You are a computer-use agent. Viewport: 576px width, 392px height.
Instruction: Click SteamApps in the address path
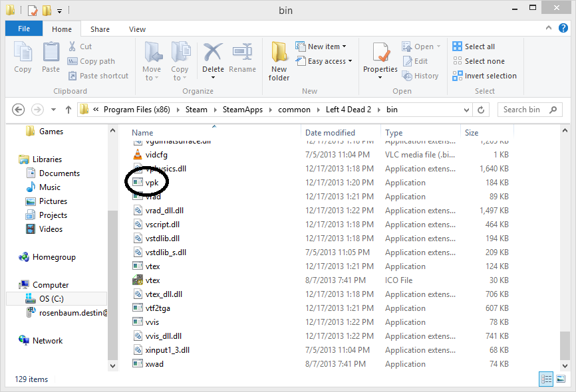[x=243, y=110]
